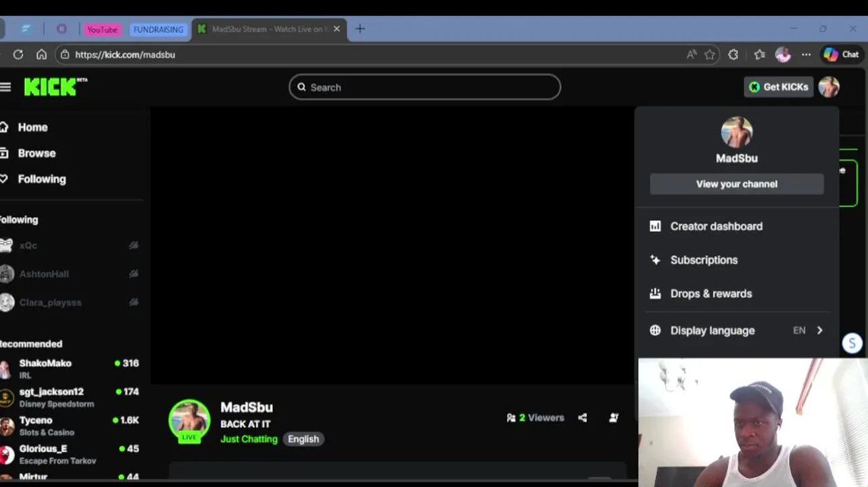Click the Creator dashboard chart icon

coord(655,227)
